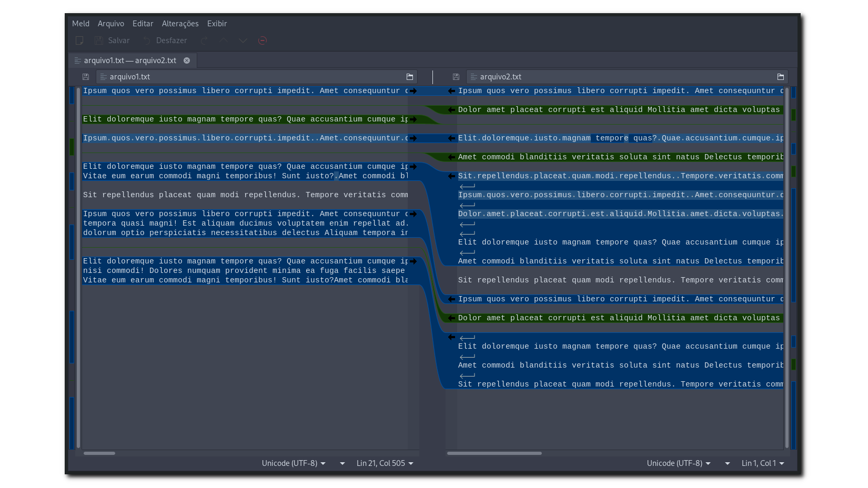Go to previous change with up arrow

(224, 40)
